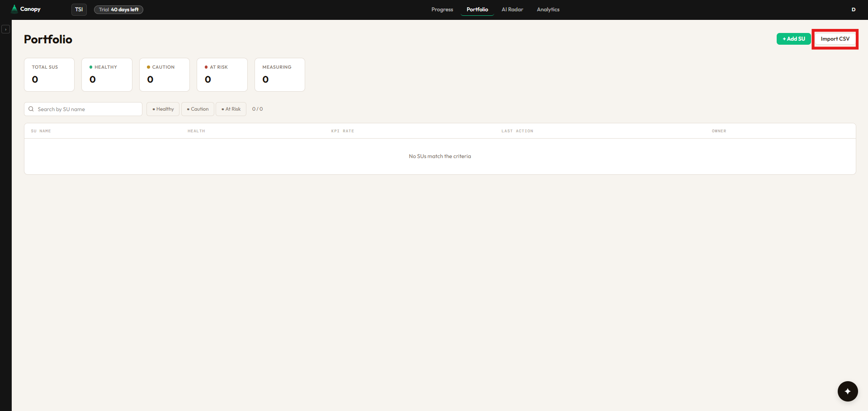This screenshot has width=868, height=411.
Task: Click the Import CSV button
Action: click(x=835, y=39)
